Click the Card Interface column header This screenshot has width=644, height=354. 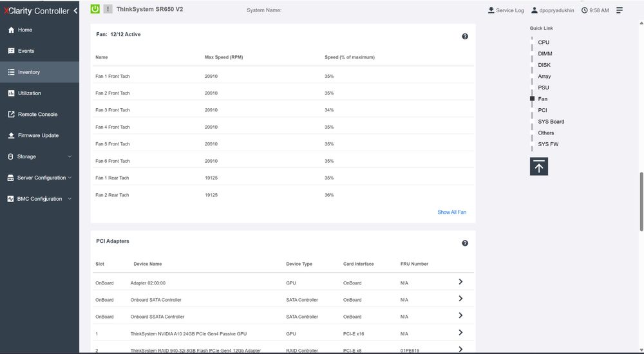coord(358,264)
